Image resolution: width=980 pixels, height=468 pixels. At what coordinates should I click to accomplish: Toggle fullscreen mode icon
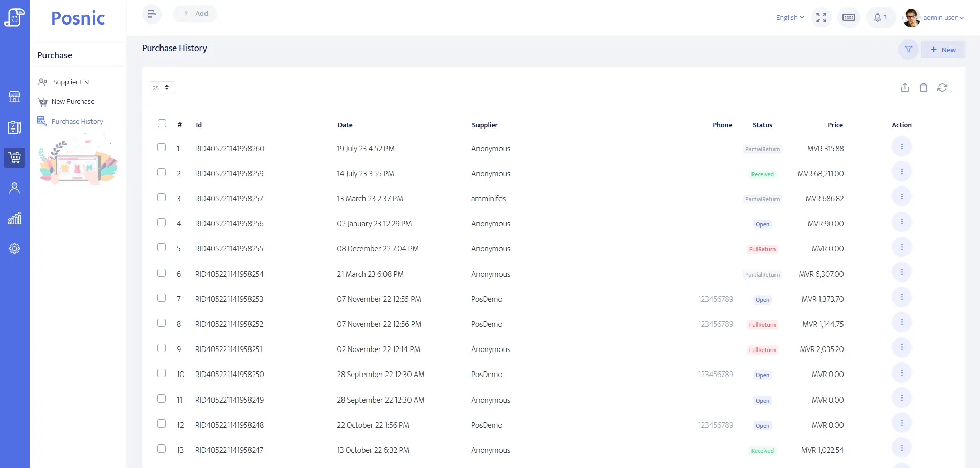[821, 18]
